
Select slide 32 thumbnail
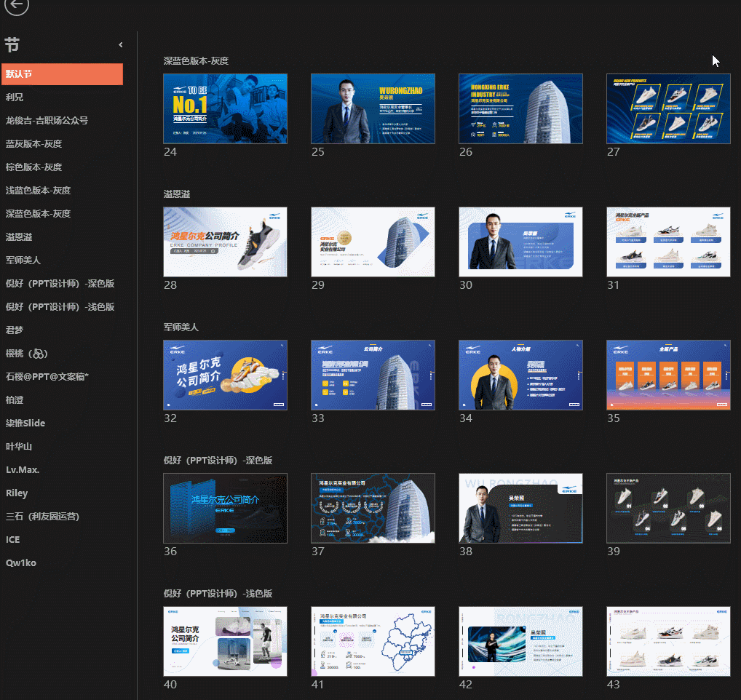point(225,375)
